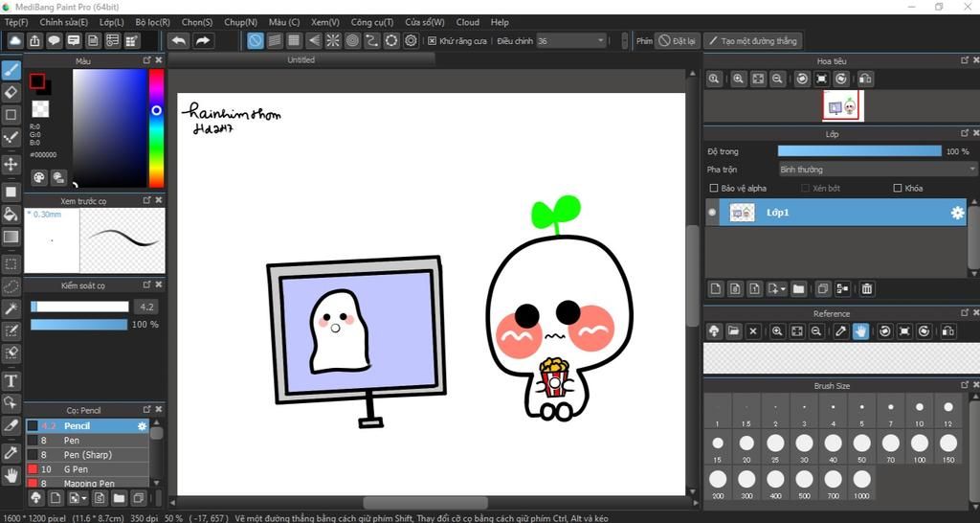
Task: Click the Navigator canvas thumbnail
Action: coord(842,106)
